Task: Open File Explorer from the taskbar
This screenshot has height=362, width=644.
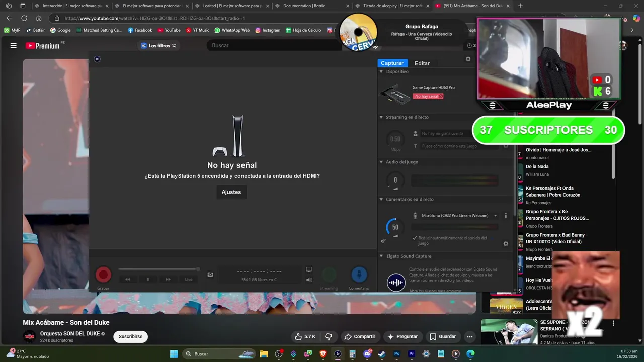Action: pyautogui.click(x=264, y=354)
